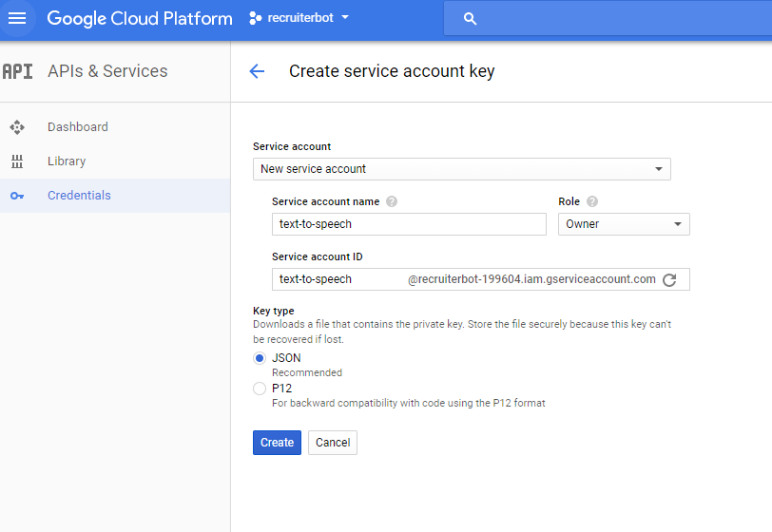The height and width of the screenshot is (532, 772).
Task: Click the Role help icon
Action: (592, 201)
